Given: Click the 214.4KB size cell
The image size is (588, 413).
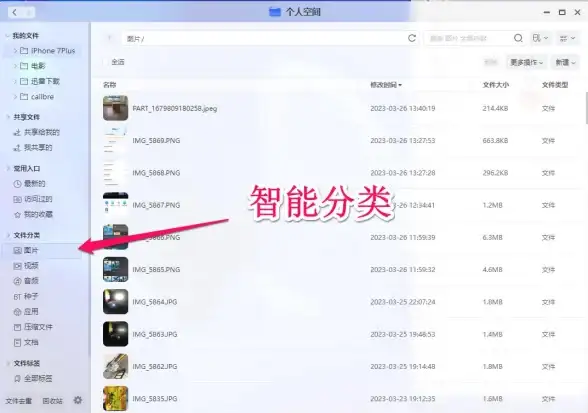Looking at the screenshot, I should coord(495,108).
